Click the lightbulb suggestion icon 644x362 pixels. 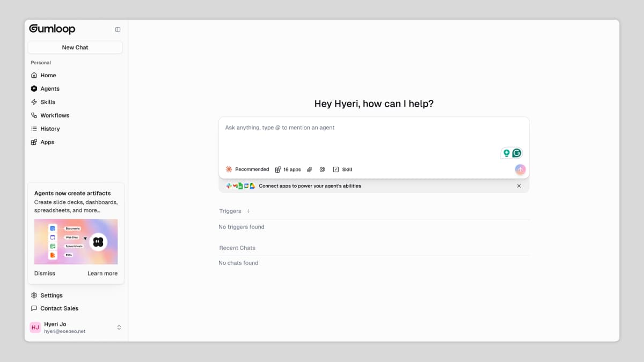tap(506, 153)
